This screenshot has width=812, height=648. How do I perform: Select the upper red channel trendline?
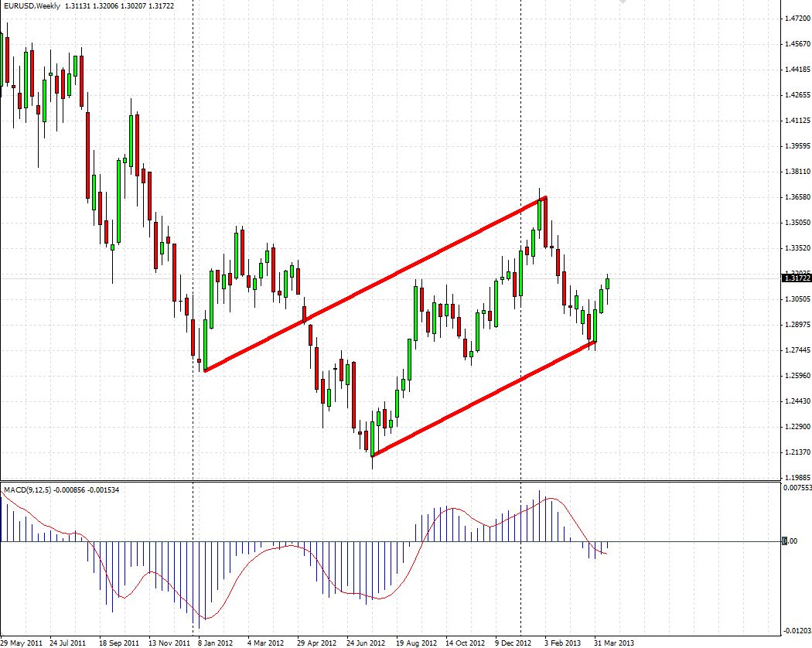[376, 284]
